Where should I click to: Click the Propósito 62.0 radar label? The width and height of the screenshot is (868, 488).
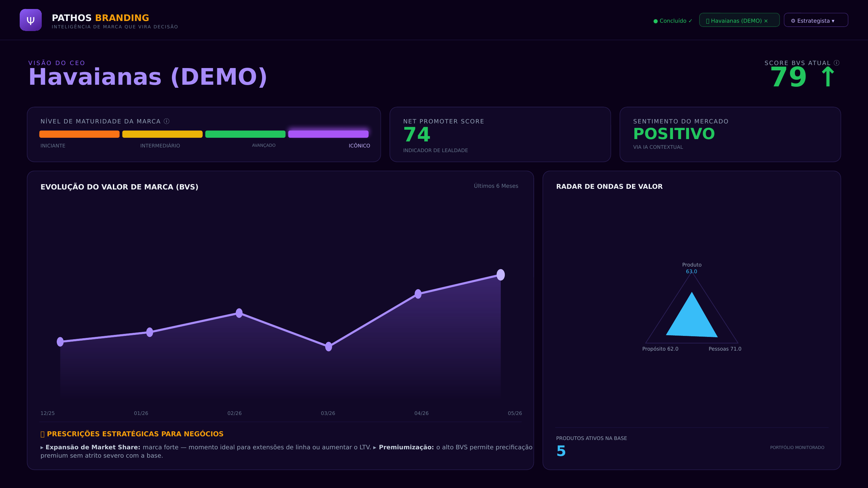(x=660, y=349)
